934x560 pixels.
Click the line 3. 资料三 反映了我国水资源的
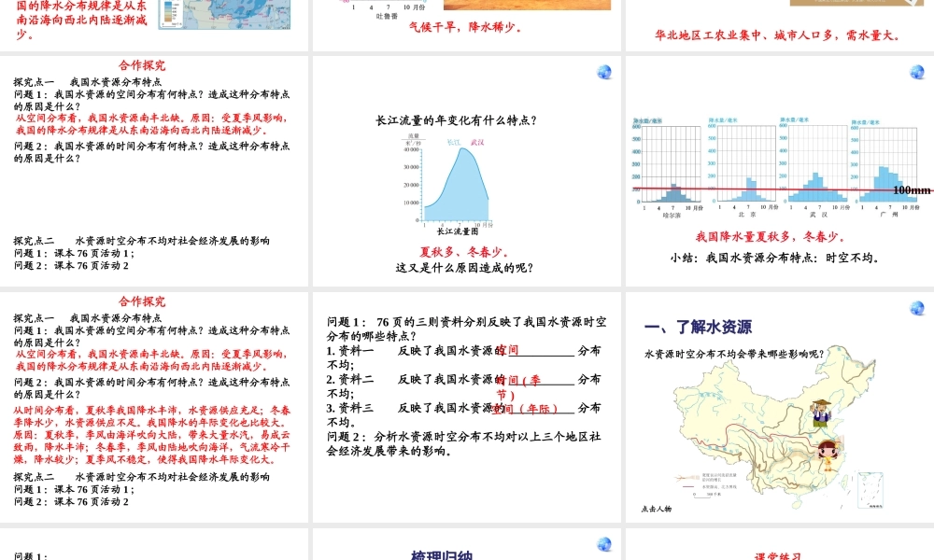pyautogui.click(x=416, y=408)
